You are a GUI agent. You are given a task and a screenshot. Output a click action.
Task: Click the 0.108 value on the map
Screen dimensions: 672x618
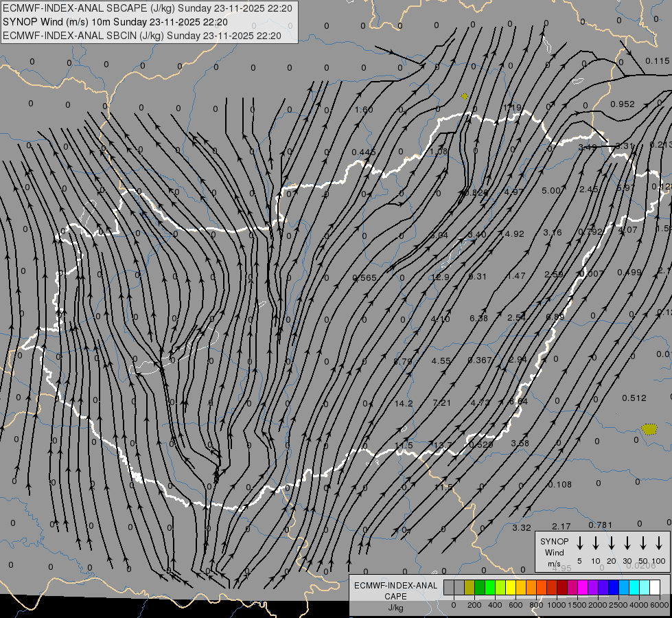tap(559, 485)
